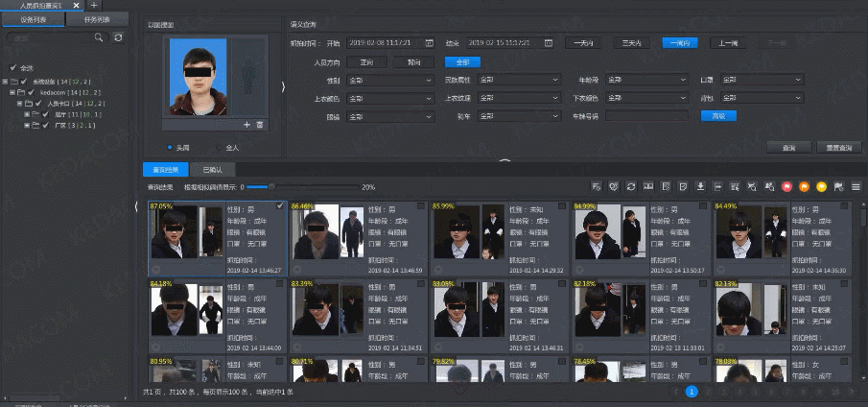Viewport: 868px width, 407px height.
Task: Open the 上衣颜色 dropdown
Action: 389,99
